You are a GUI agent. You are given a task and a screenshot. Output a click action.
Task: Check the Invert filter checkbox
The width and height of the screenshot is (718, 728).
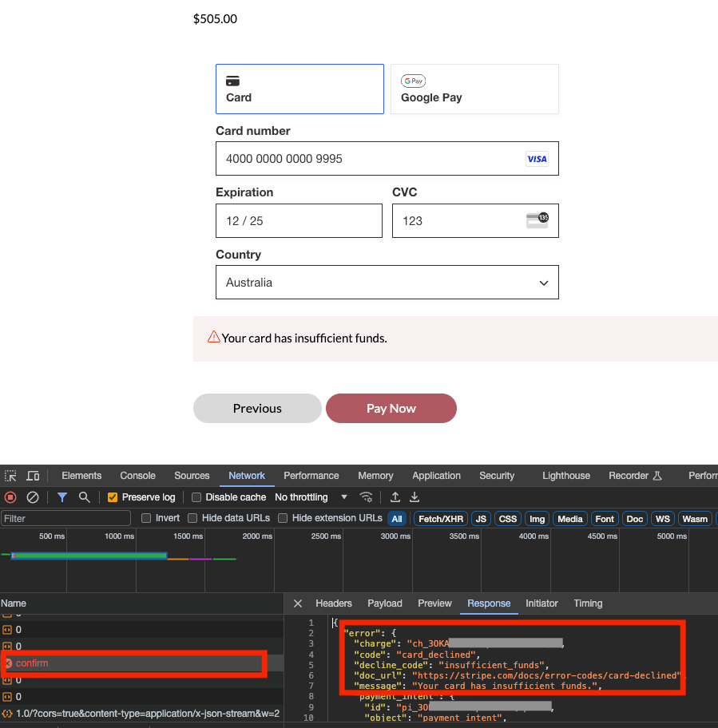coord(146,518)
